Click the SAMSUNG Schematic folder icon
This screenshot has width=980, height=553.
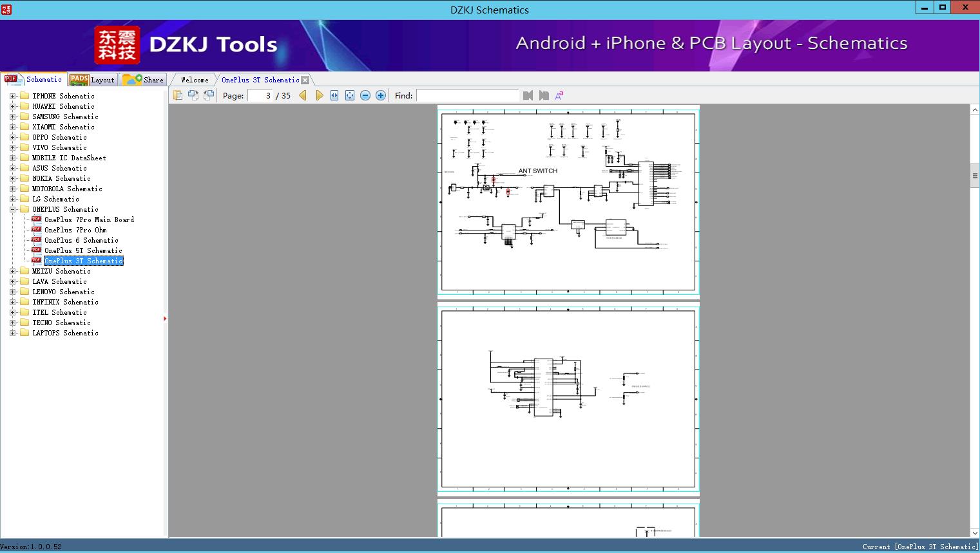tap(24, 117)
